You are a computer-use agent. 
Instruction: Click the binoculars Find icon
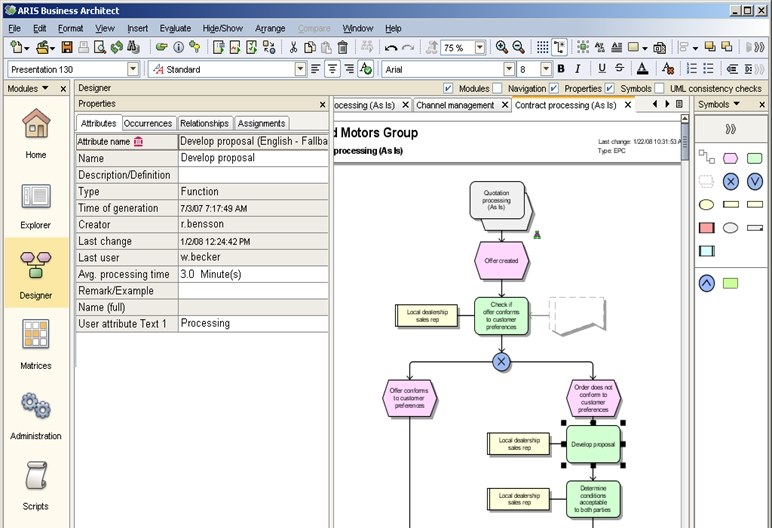click(133, 47)
